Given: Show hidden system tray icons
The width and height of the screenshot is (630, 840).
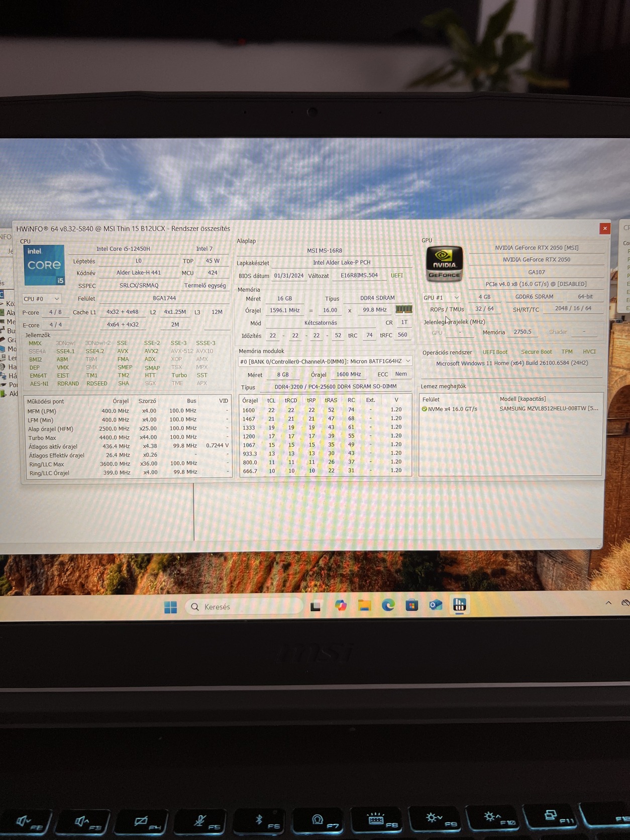Looking at the screenshot, I should click(608, 602).
